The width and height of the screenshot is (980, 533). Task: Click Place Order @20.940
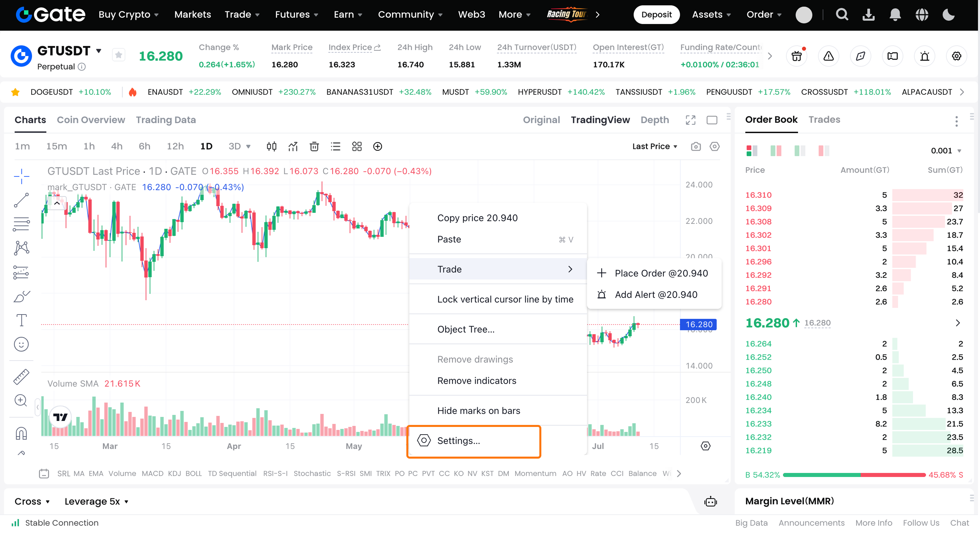[661, 274]
